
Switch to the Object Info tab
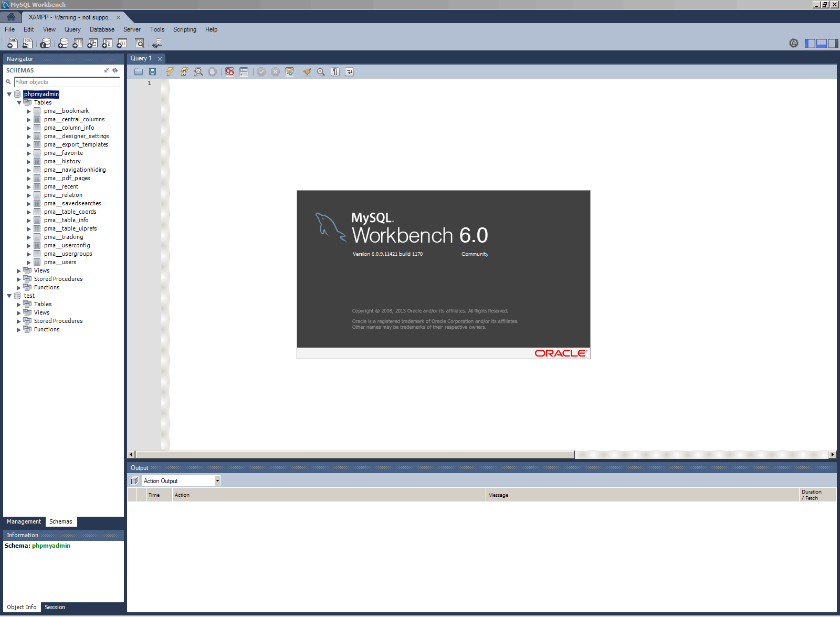[x=22, y=607]
